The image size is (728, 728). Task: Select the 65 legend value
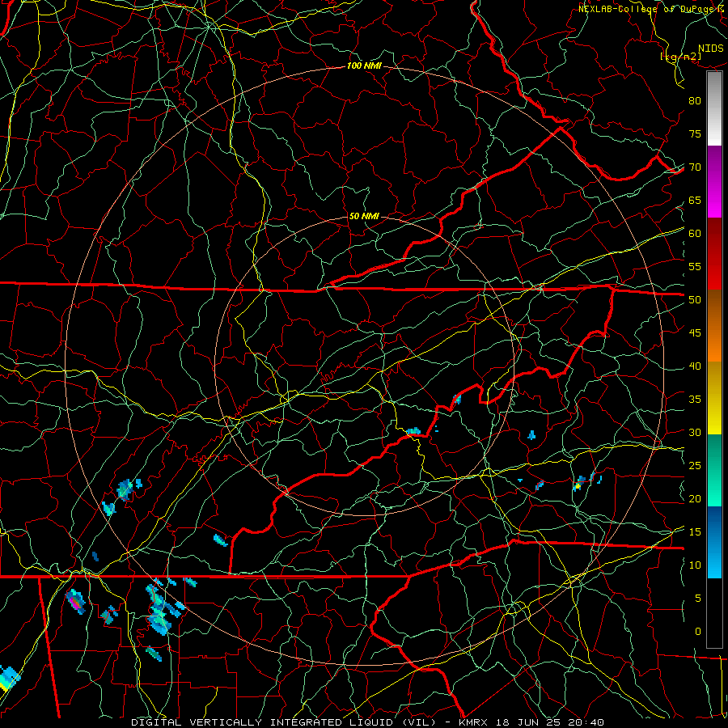(x=695, y=201)
